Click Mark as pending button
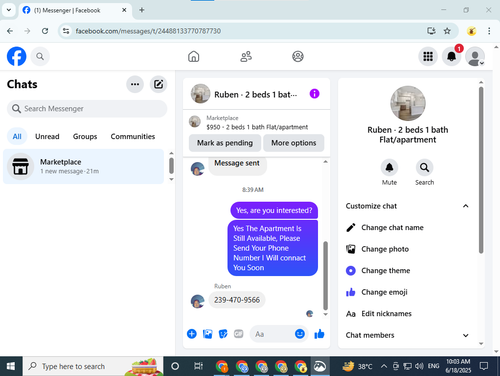 (225, 143)
